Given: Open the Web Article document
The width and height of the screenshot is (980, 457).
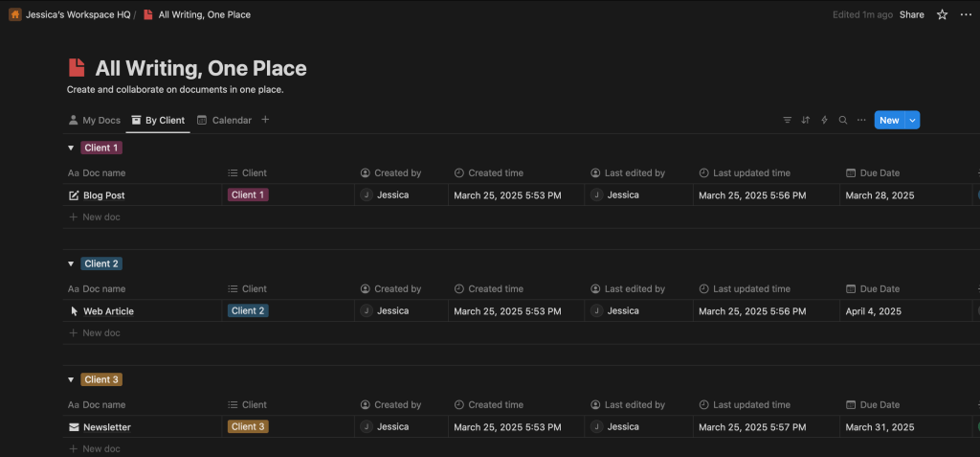Looking at the screenshot, I should pos(108,310).
